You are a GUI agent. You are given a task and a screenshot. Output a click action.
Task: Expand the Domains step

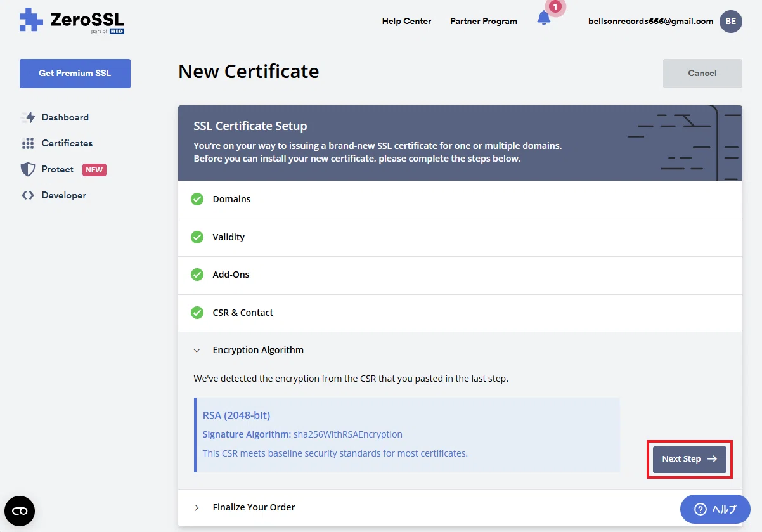pyautogui.click(x=460, y=199)
